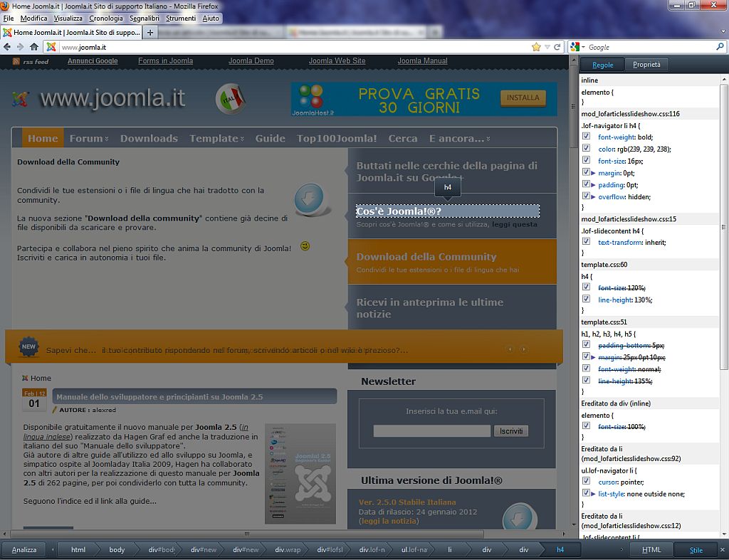729x560 pixels.
Task: Click the NEW badge in news ticker
Action: tap(28, 347)
